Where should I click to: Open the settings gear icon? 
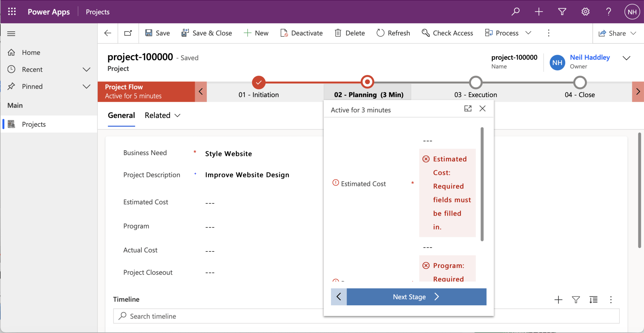click(585, 12)
